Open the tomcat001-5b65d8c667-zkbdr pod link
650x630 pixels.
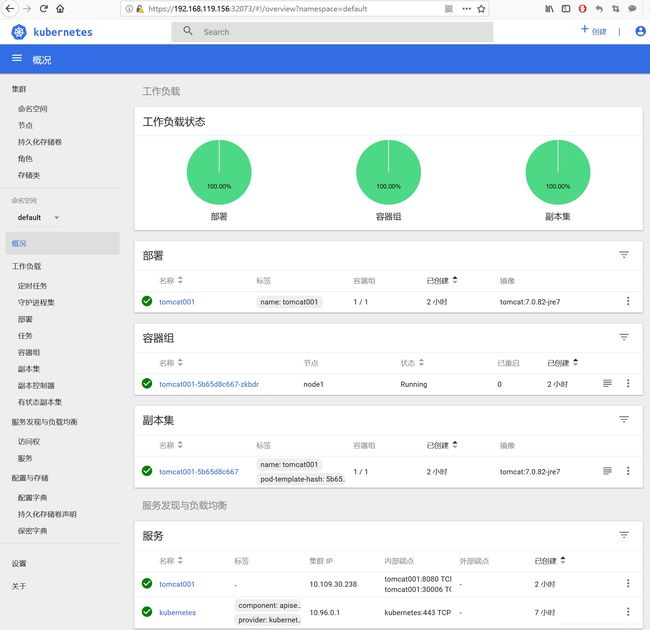pyautogui.click(x=209, y=384)
